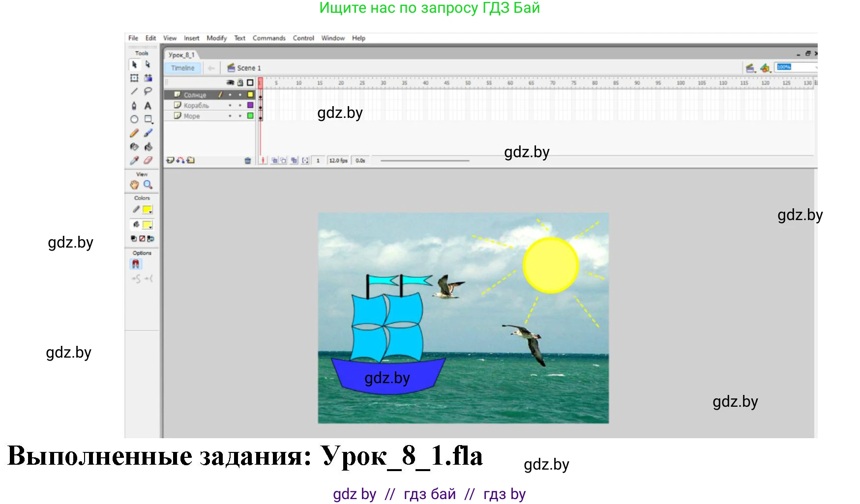Open the stroke color swatch
Screen dimensions: 860x504
point(147,210)
